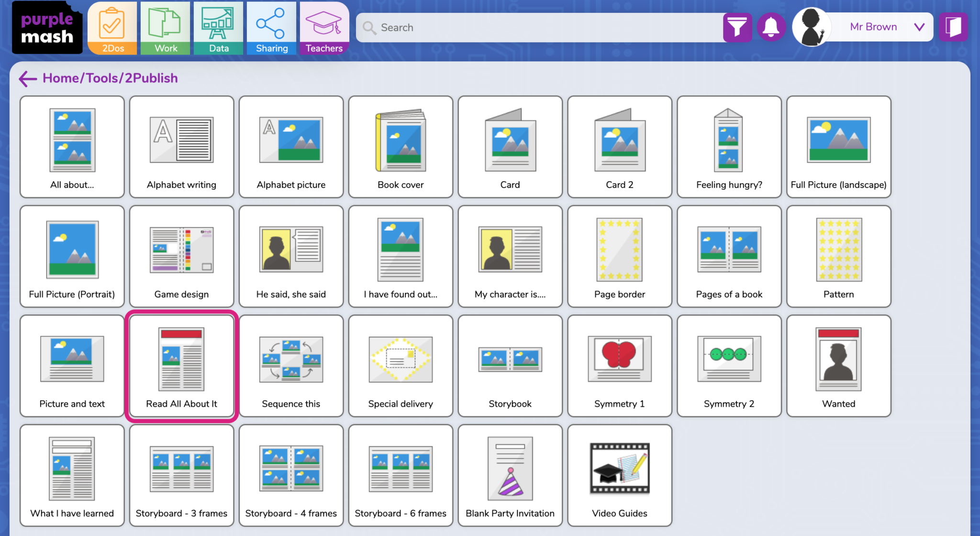Open the 2Dos tab icon
This screenshot has height=536, width=980.
[x=112, y=28]
